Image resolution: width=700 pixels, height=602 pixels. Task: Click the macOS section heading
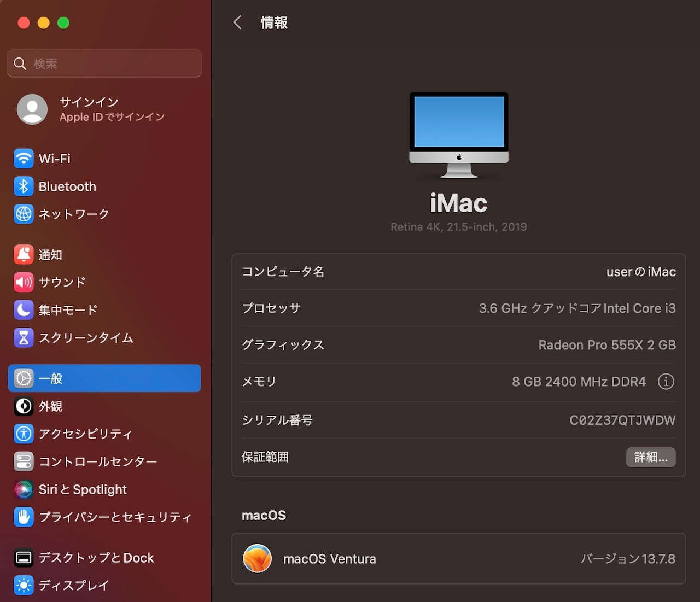[264, 515]
